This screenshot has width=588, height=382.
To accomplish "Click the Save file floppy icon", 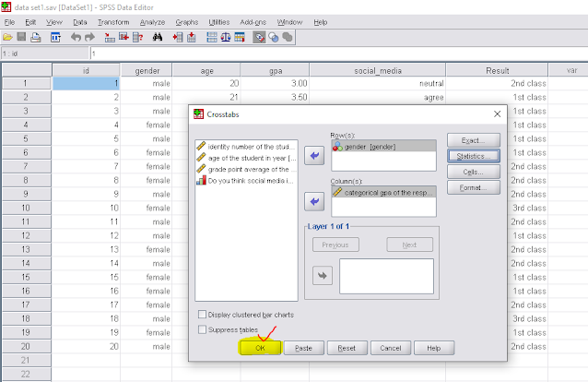I will point(21,37).
